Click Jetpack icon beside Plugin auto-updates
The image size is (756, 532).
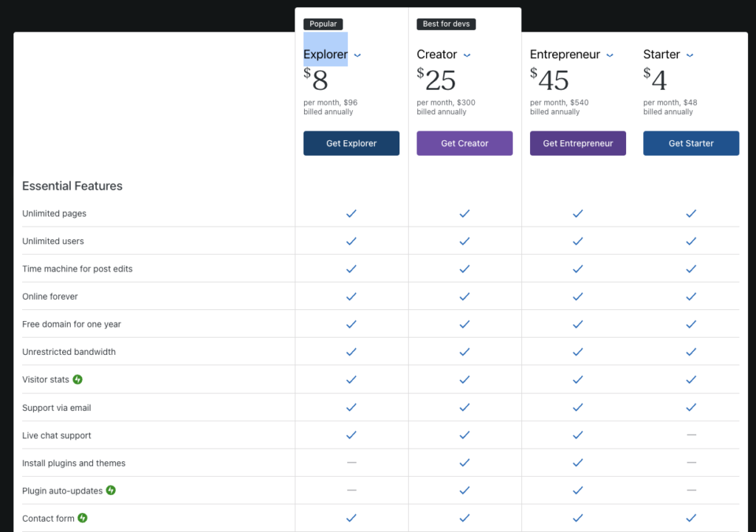(111, 490)
